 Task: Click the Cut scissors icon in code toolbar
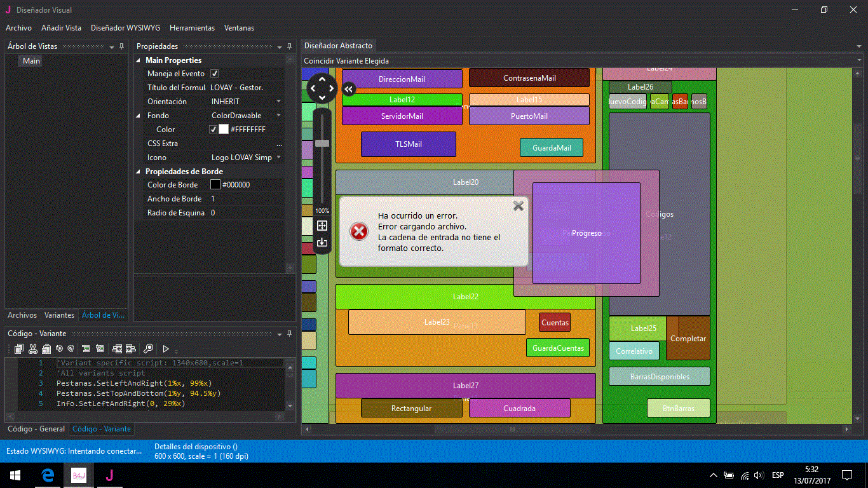click(x=33, y=349)
